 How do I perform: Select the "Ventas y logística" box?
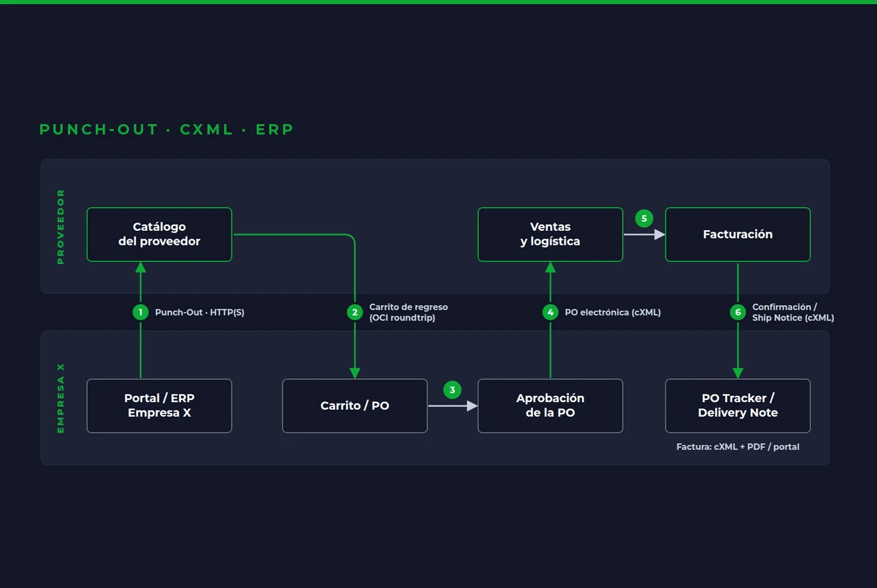coord(550,234)
